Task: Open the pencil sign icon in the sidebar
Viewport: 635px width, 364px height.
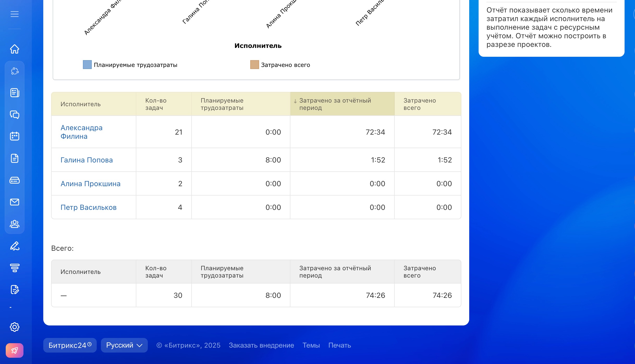Action: [15, 246]
